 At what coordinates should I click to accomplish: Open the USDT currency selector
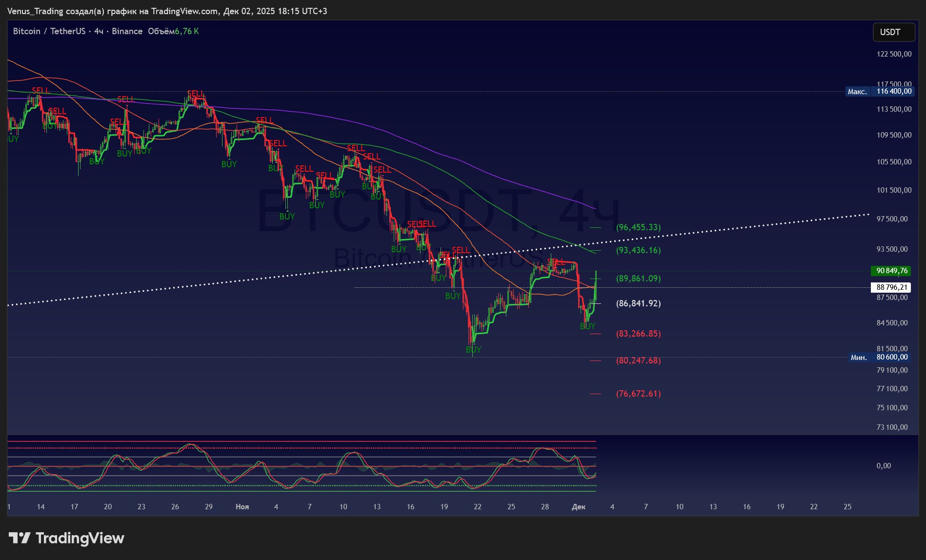893,32
